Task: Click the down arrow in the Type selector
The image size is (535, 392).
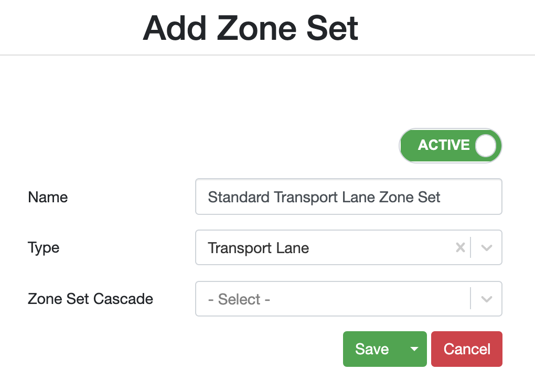Action: tap(486, 247)
